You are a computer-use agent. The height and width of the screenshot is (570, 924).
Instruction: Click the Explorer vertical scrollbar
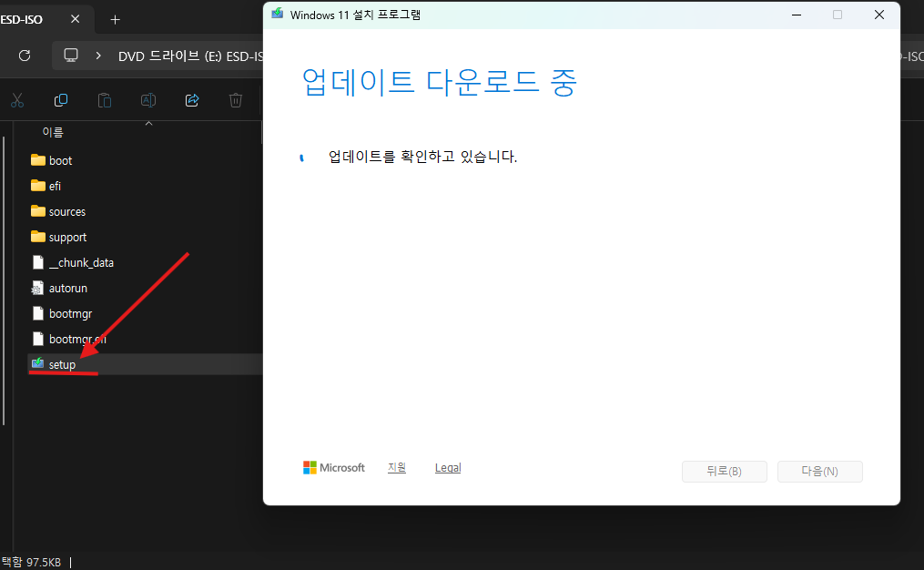point(4,280)
